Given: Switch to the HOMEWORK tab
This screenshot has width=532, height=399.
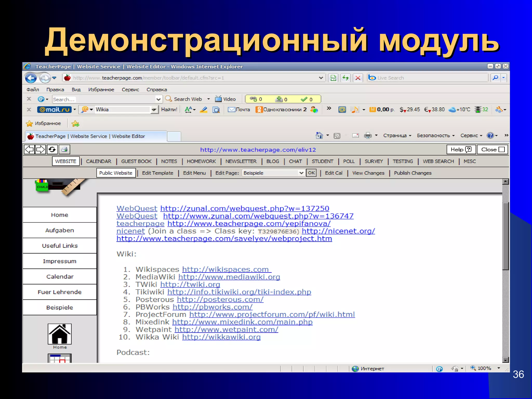Looking at the screenshot, I should pyautogui.click(x=201, y=161).
